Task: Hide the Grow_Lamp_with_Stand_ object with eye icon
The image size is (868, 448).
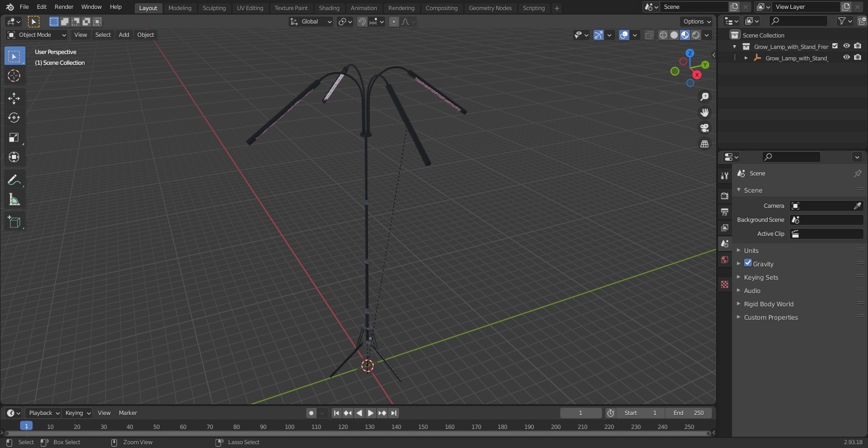Action: [x=846, y=58]
